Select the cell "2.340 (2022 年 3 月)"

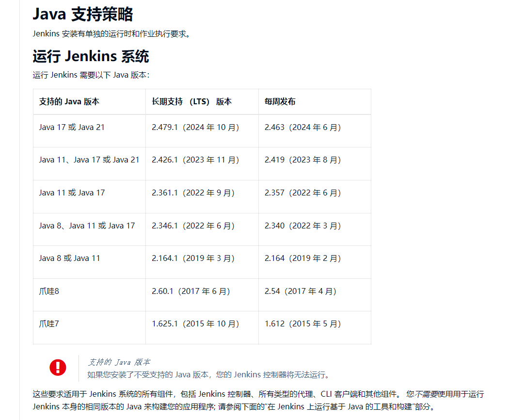click(315, 229)
